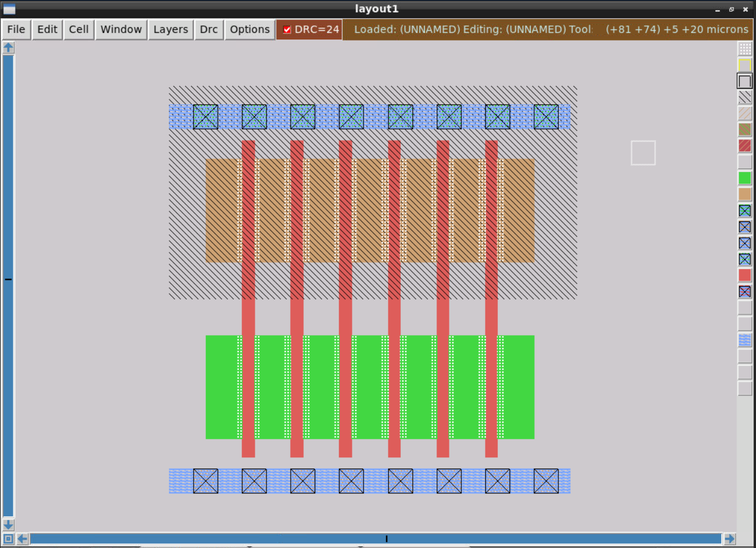Select the tan polysilicon layer icon
Image resolution: width=756 pixels, height=548 pixels.
click(x=744, y=194)
